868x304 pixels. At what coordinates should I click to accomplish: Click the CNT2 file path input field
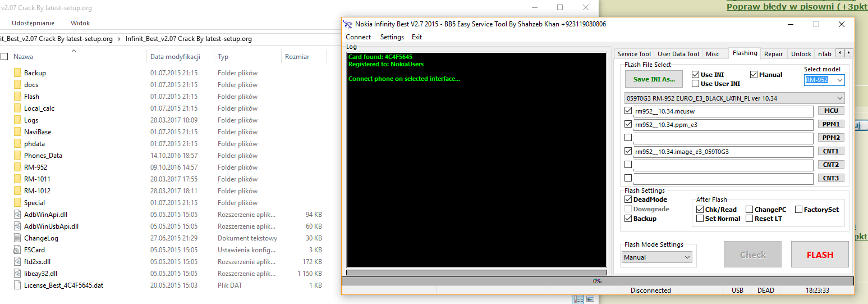coord(723,165)
